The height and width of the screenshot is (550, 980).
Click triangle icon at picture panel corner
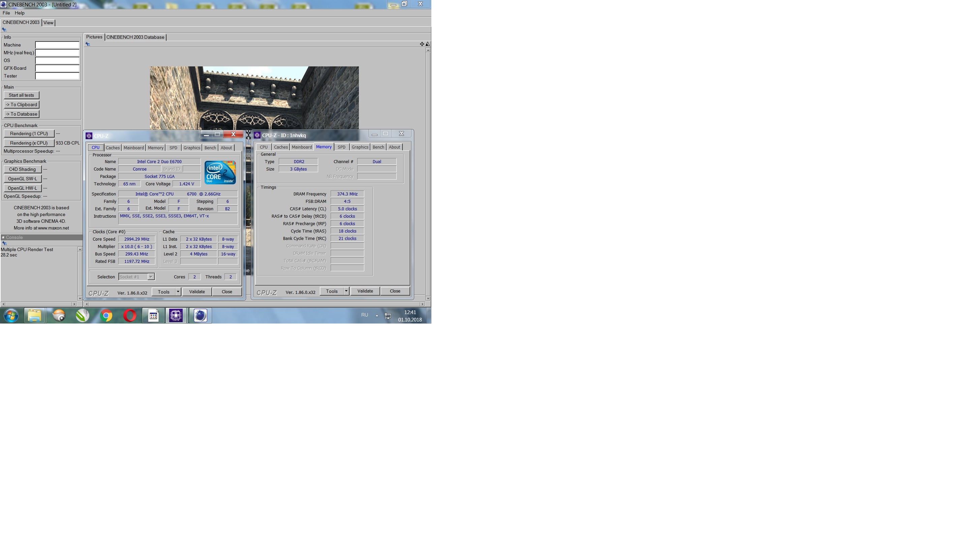coord(428,44)
